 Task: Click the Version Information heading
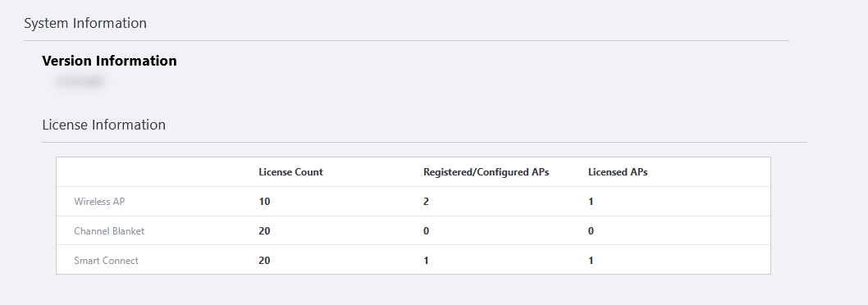tap(110, 61)
